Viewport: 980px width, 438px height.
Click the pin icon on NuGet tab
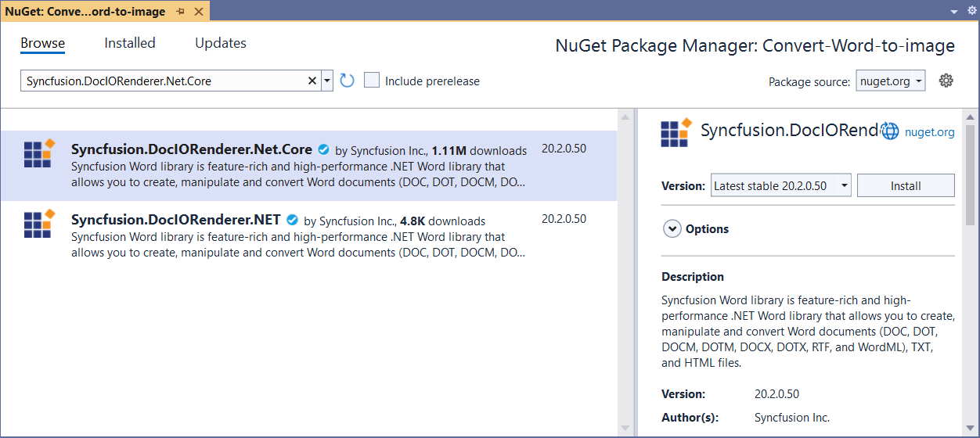(181, 12)
